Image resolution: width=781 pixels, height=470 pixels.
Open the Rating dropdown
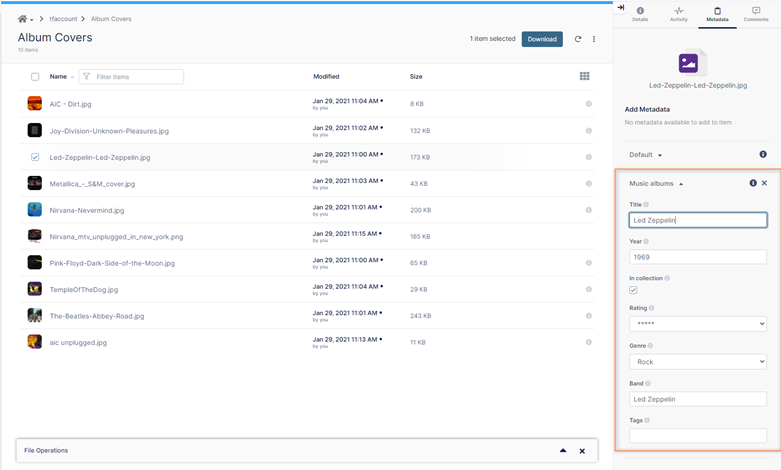tap(698, 324)
